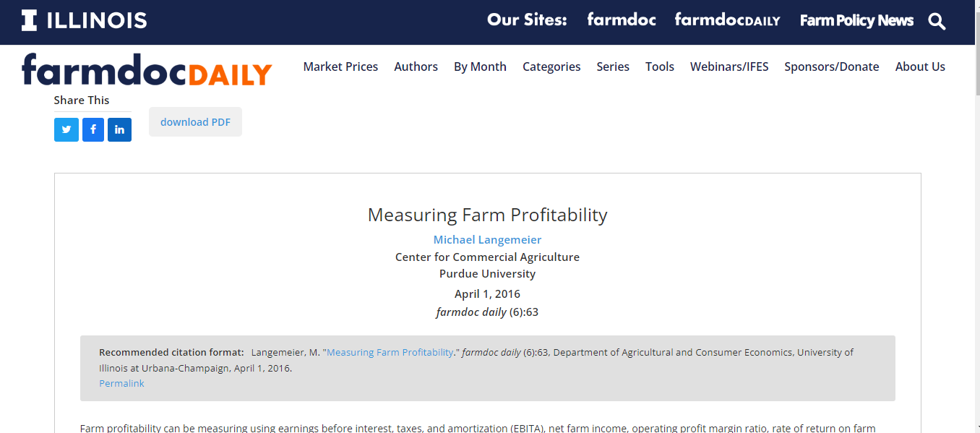Image resolution: width=980 pixels, height=433 pixels.
Task: Share article on LinkedIn
Action: click(119, 129)
